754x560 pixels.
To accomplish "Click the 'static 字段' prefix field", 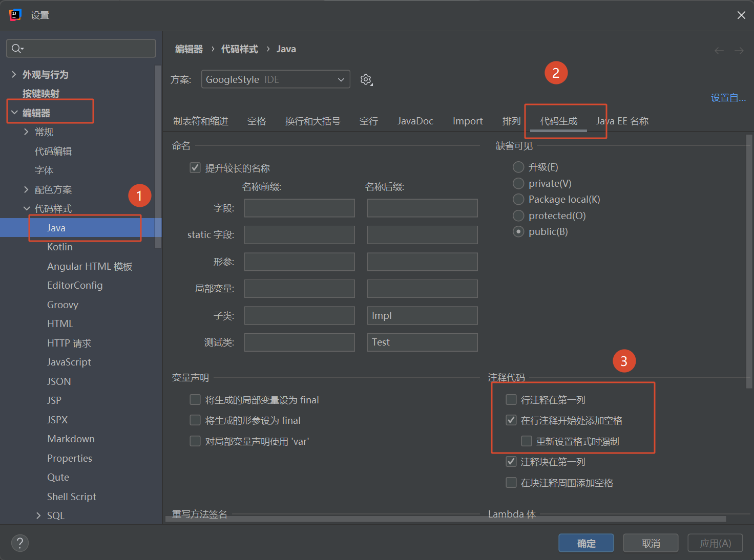I will [x=300, y=235].
